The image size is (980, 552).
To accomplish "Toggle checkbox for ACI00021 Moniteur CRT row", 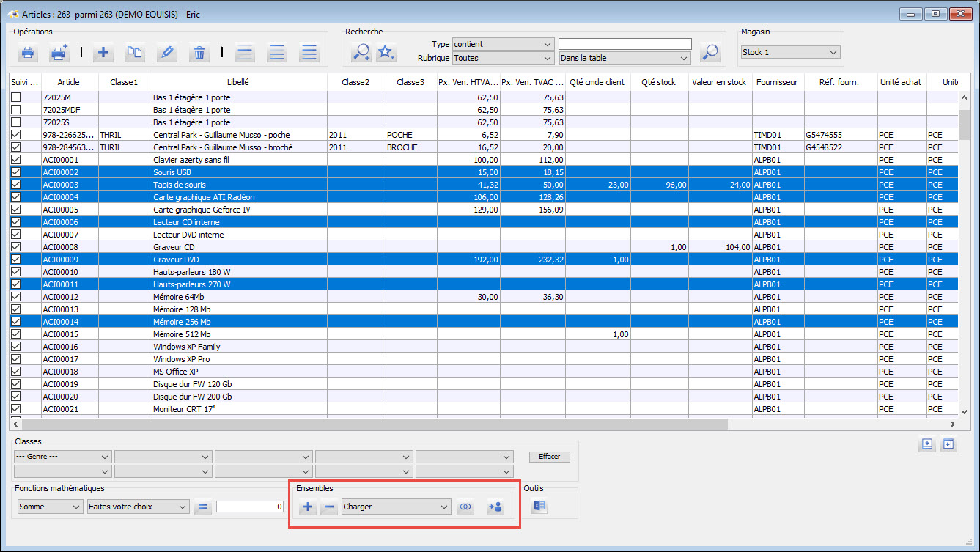I will (16, 409).
